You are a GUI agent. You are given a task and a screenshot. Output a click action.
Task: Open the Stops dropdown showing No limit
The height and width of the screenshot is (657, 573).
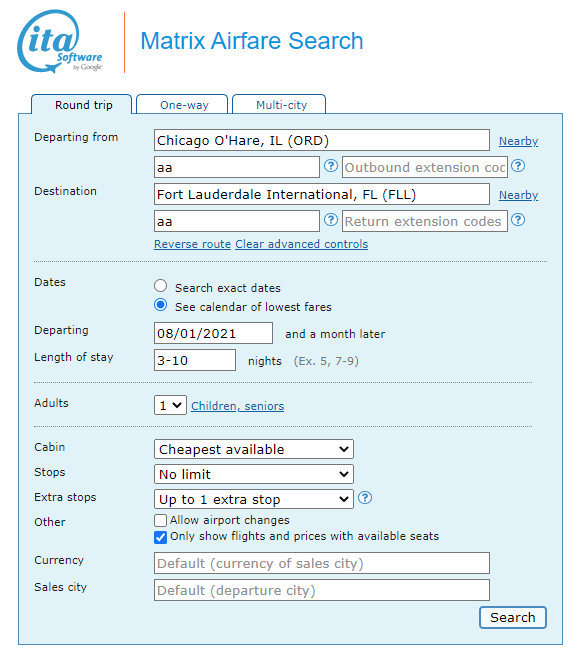(254, 474)
